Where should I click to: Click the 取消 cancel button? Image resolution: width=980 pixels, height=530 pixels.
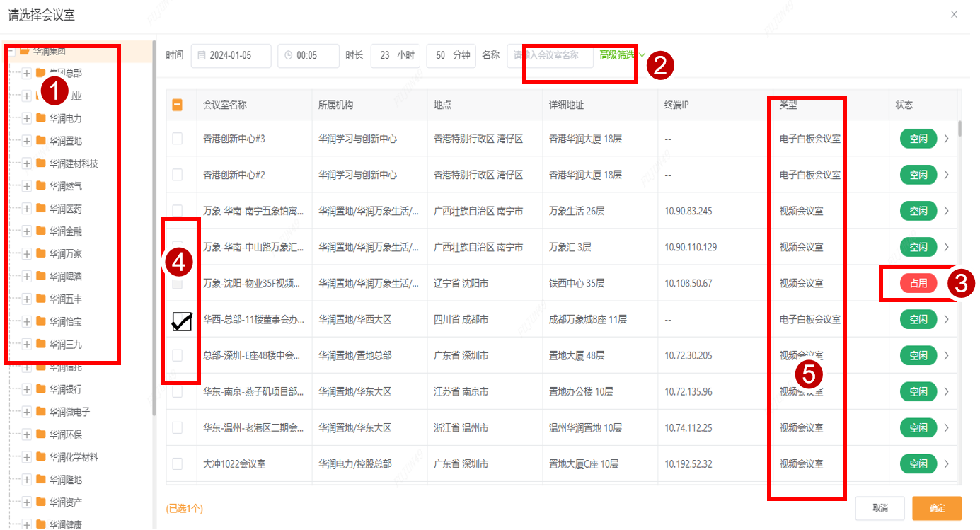[880, 508]
